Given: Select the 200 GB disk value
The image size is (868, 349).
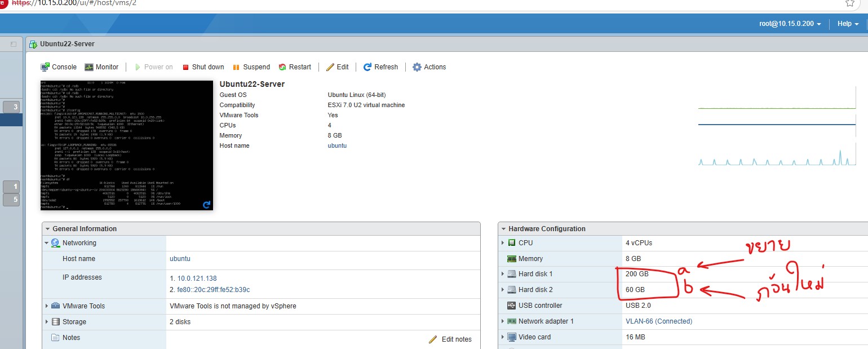Looking at the screenshot, I should tap(637, 274).
